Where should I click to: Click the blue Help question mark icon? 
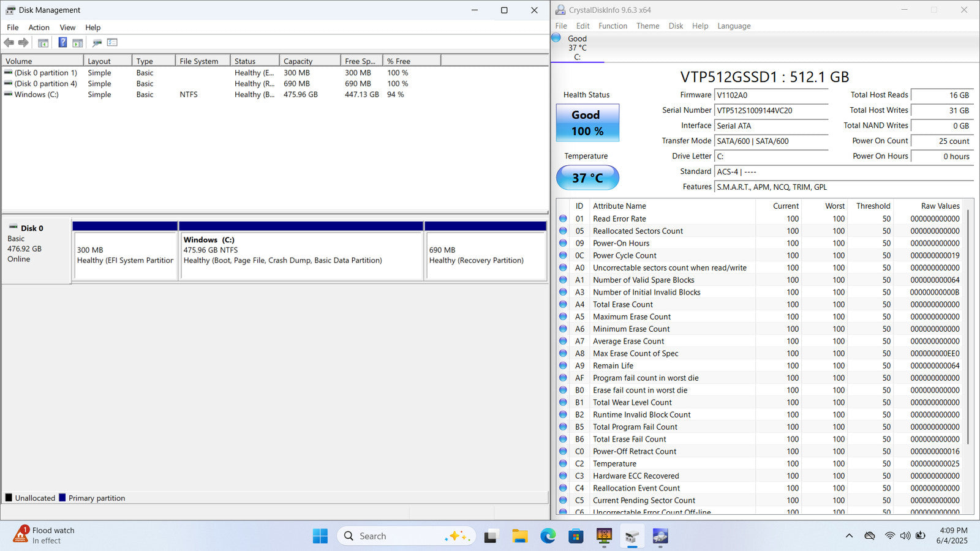coord(62,43)
